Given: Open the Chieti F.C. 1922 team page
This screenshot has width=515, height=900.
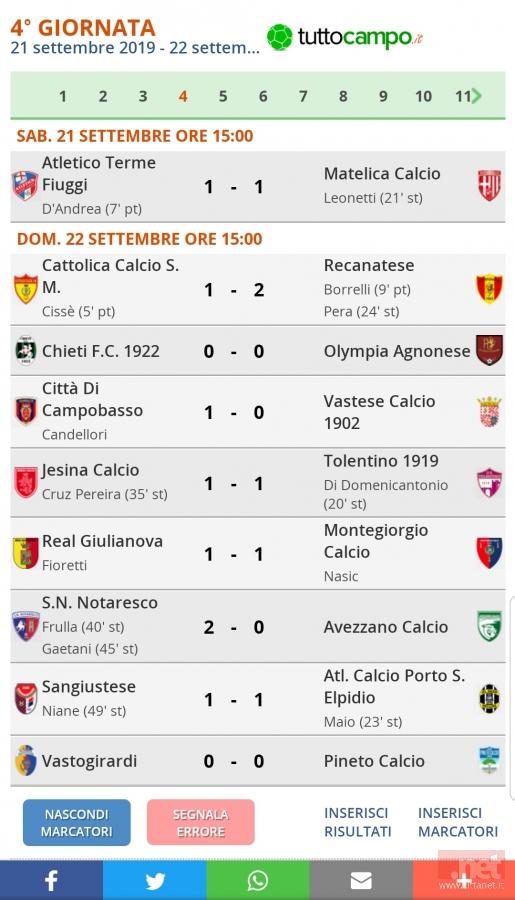Looking at the screenshot, I should (x=100, y=351).
